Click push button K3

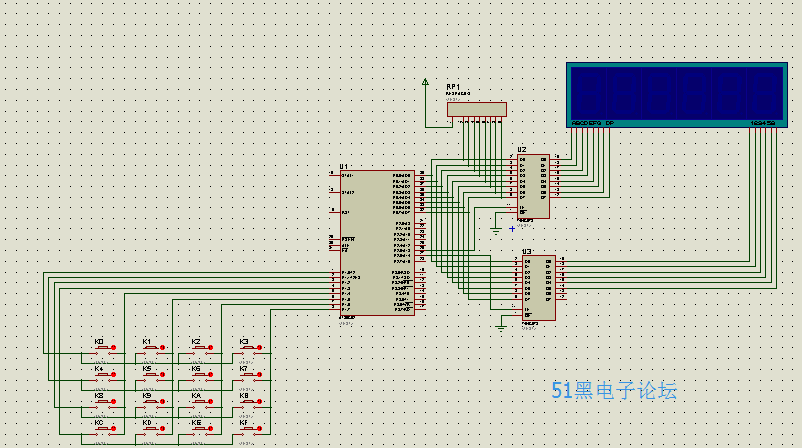[x=249, y=349]
